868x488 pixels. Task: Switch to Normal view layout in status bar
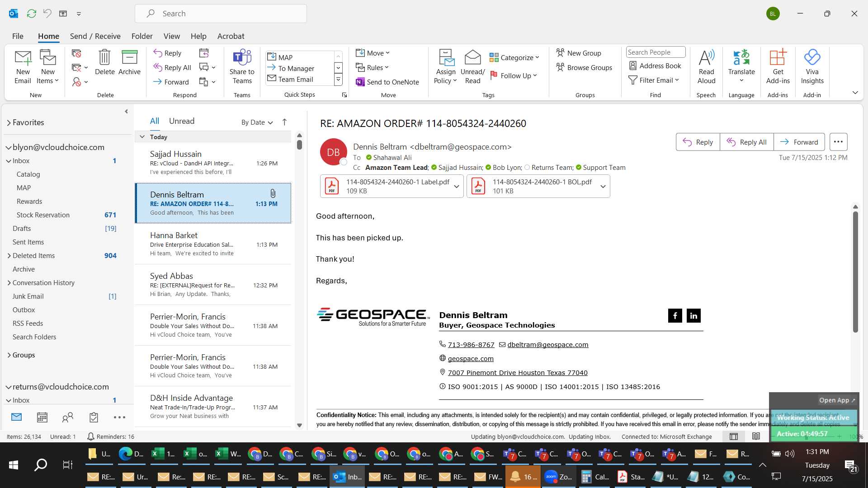coord(734,436)
